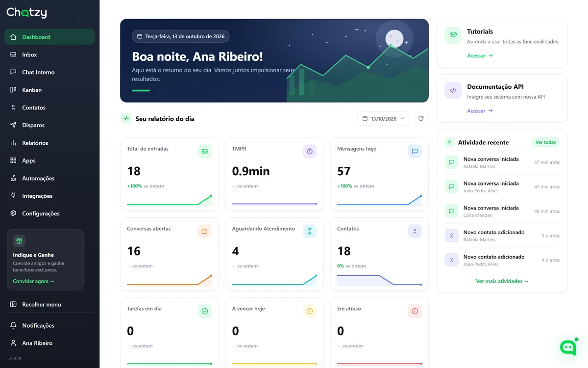Open Notificações in the sidebar
The width and height of the screenshot is (588, 368).
[49, 326]
